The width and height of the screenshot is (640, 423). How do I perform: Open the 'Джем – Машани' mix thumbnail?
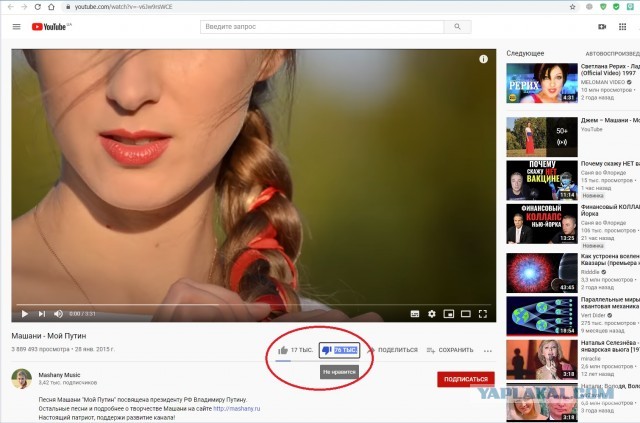[x=542, y=137]
